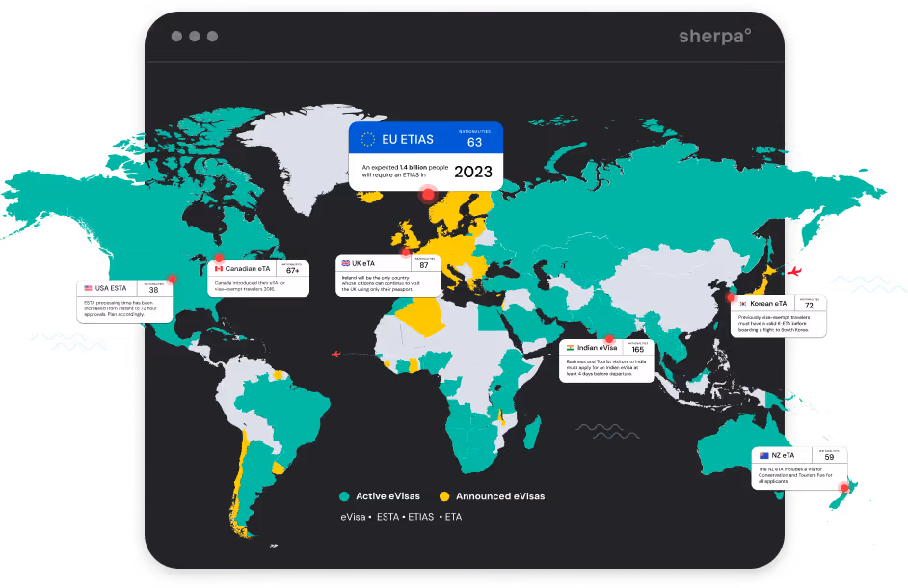Image resolution: width=908 pixels, height=588 pixels.
Task: Click the 38 count in USA ESTA card
Action: 153,290
